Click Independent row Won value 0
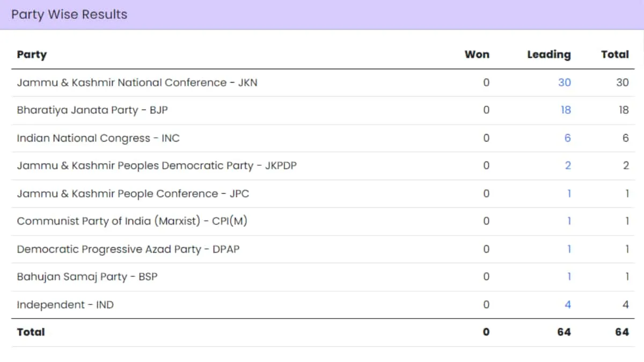This screenshot has width=644, height=362. (x=486, y=305)
